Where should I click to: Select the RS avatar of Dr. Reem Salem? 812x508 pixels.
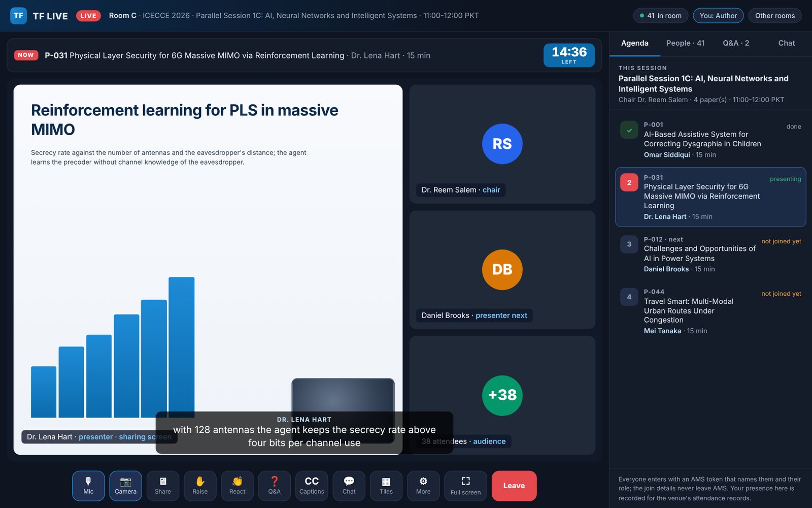502,144
